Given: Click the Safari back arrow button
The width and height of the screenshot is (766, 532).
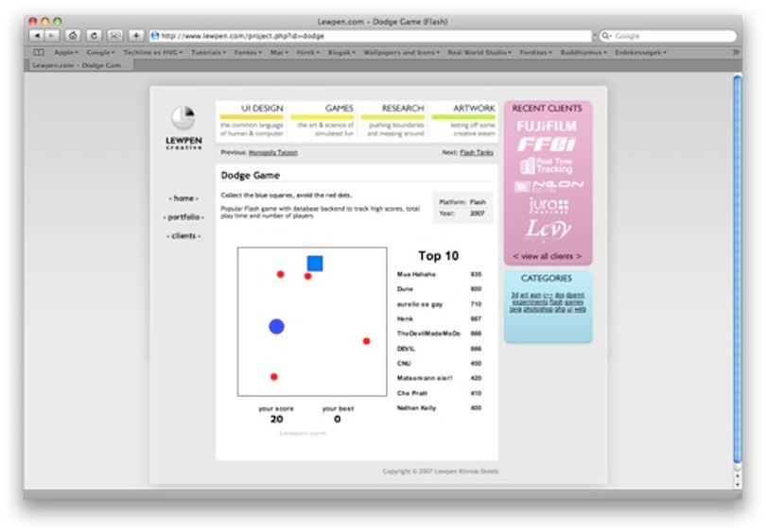Looking at the screenshot, I should click(x=37, y=36).
